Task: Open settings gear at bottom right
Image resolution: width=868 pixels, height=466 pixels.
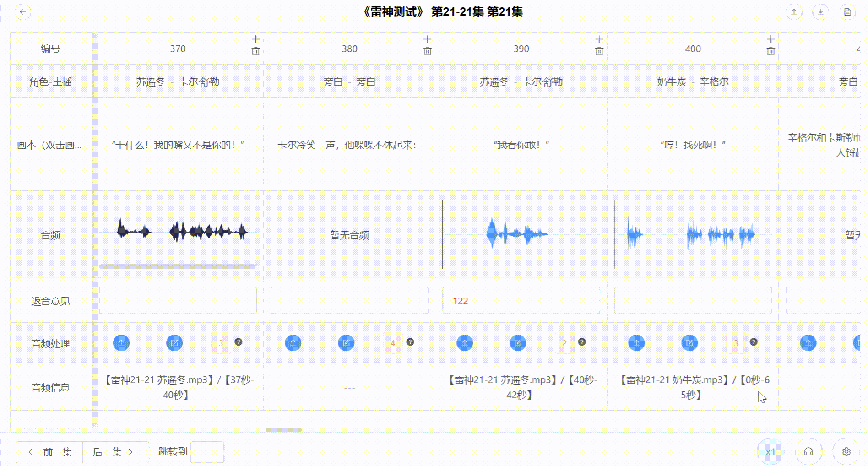Action: pos(846,452)
